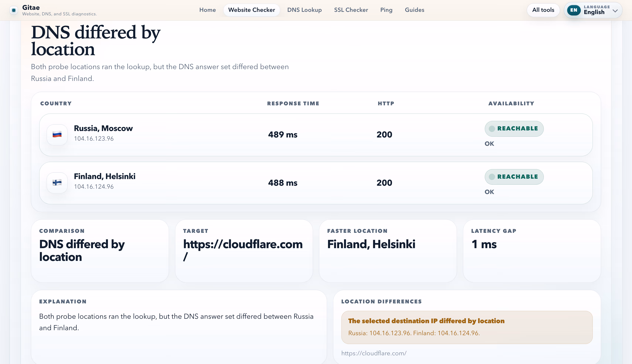Image resolution: width=632 pixels, height=364 pixels.
Task: Click the Finland flag icon
Action: point(57,183)
